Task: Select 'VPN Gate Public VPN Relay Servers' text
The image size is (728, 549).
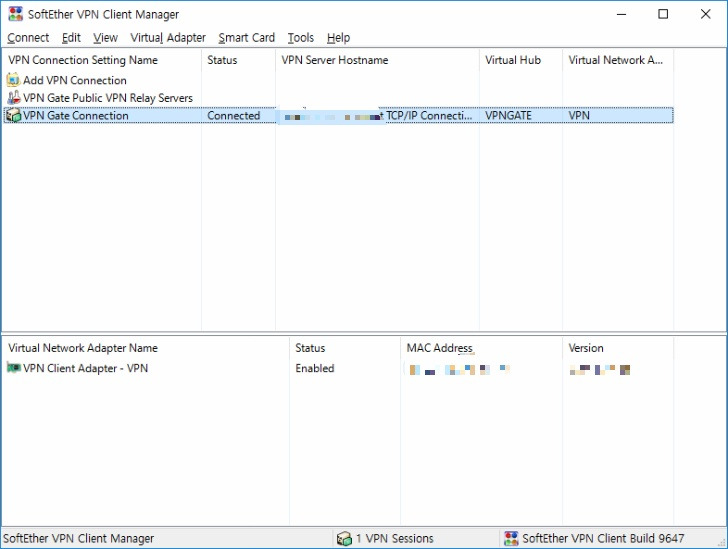Action: tap(108, 98)
